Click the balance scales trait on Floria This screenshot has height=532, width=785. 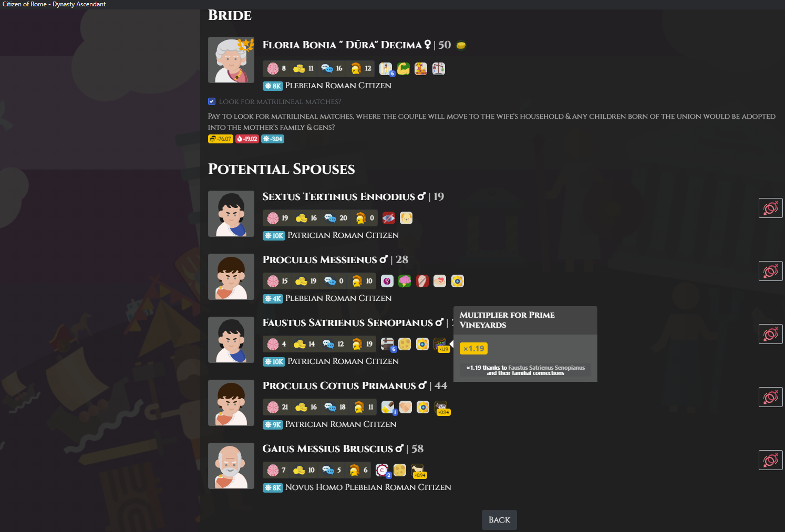click(x=439, y=68)
